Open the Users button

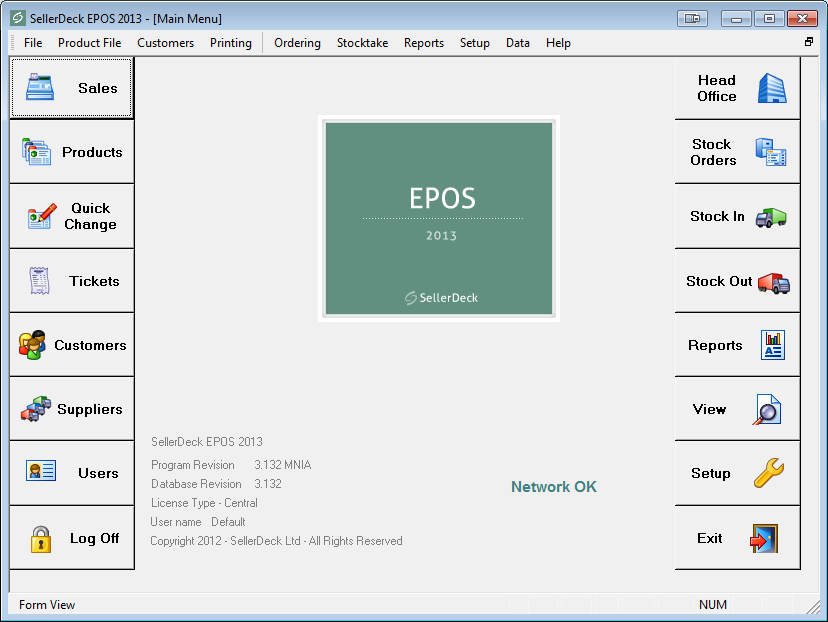tap(72, 473)
